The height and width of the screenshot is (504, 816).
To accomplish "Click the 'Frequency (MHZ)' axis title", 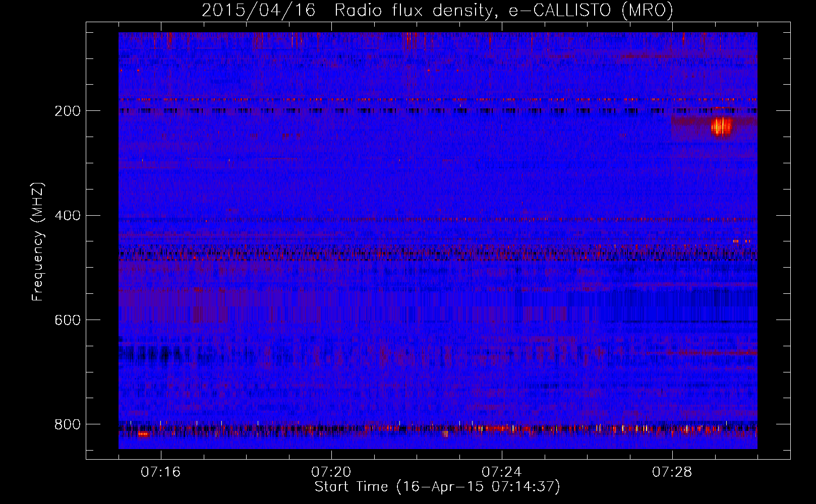I will click(x=38, y=242).
